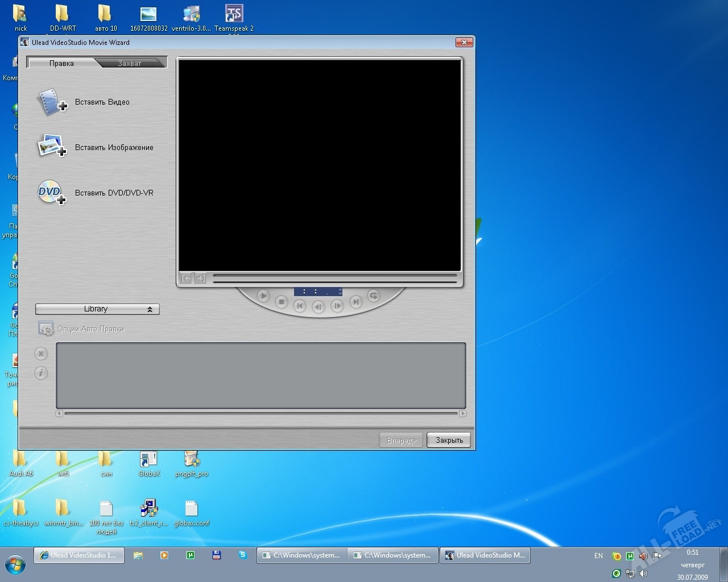The image size is (728, 582).
Task: Select the Правка tab
Action: 61,63
